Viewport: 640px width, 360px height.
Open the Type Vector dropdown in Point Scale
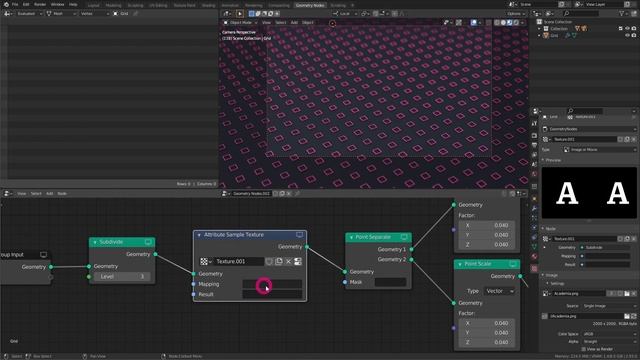500,291
